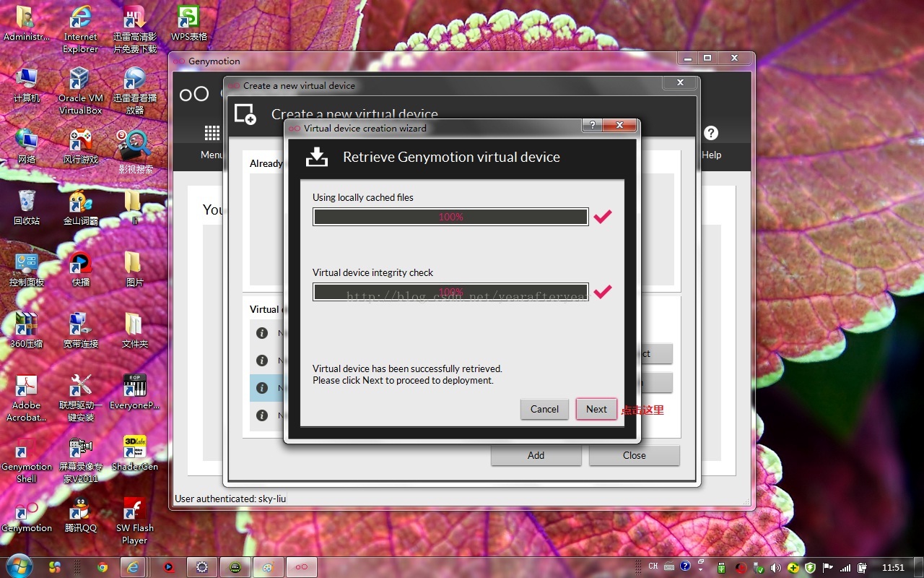This screenshot has height=578, width=924.
Task: Select the SW Flash Player desktop icon
Action: point(134,521)
